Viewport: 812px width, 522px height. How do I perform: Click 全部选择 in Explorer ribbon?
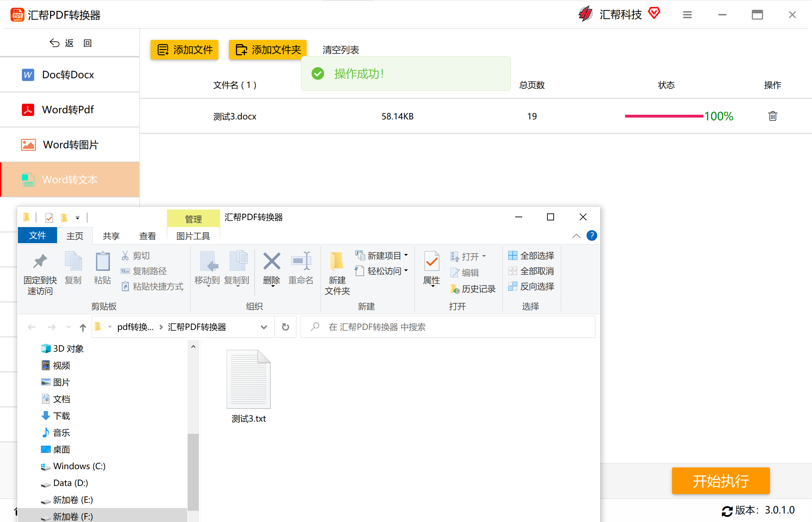pos(531,256)
